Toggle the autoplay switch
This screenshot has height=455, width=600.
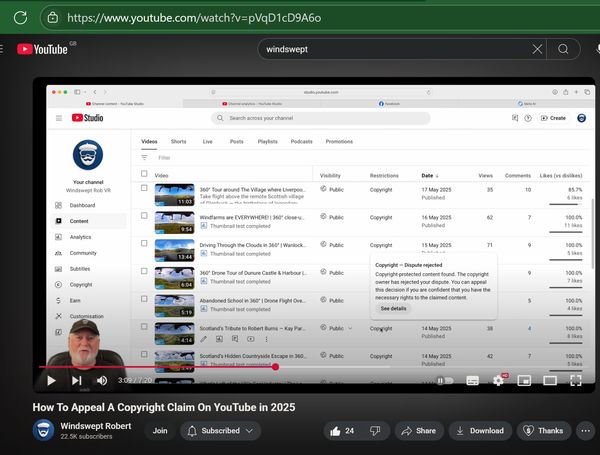pyautogui.click(x=445, y=380)
